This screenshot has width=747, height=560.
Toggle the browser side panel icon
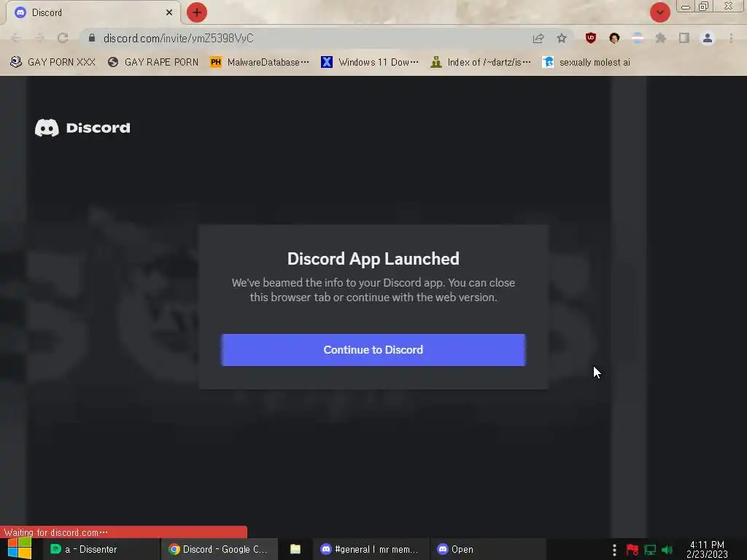tap(684, 38)
